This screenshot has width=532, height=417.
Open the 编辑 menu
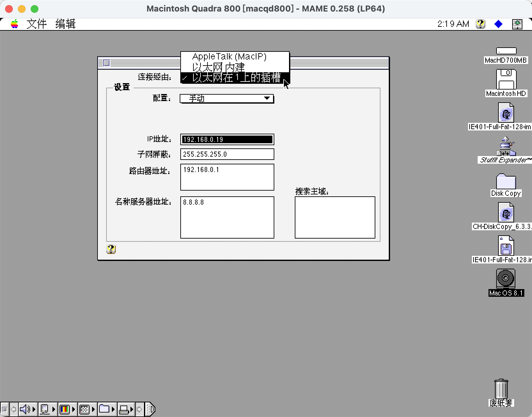65,24
